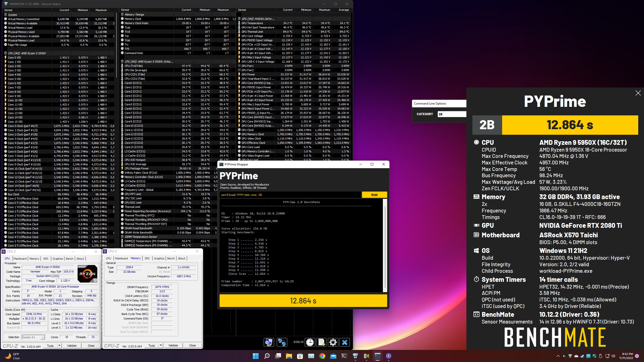Click the blue X in HWiNFO toolbar
Screen dimensions: 644x362
(344, 342)
